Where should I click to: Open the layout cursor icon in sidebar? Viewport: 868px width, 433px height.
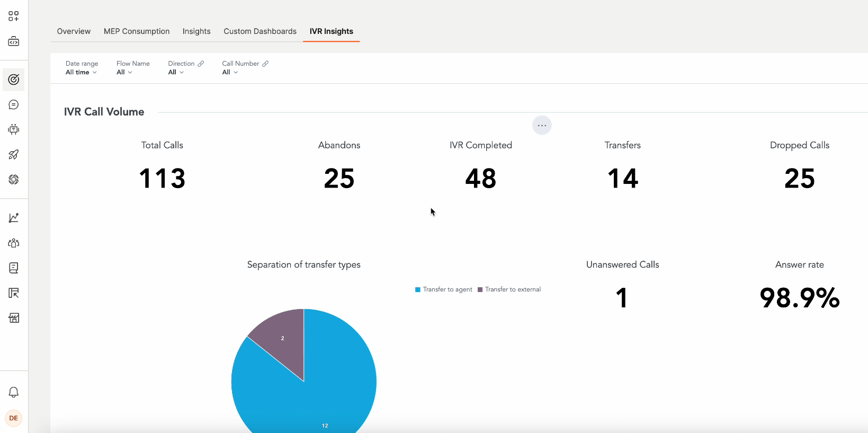coord(14,293)
